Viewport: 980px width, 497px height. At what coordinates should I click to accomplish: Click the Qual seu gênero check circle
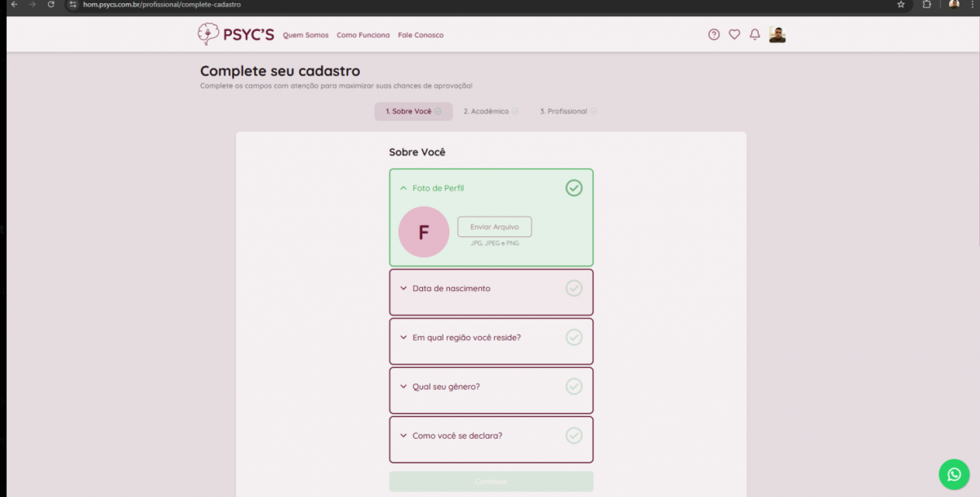point(574,386)
